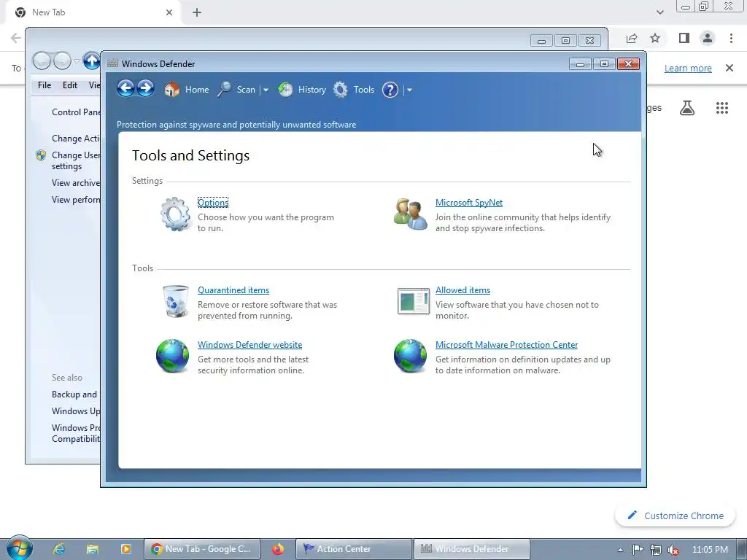Click the SpyNet people icon
Image resolution: width=747 pixels, height=560 pixels.
pyautogui.click(x=410, y=214)
